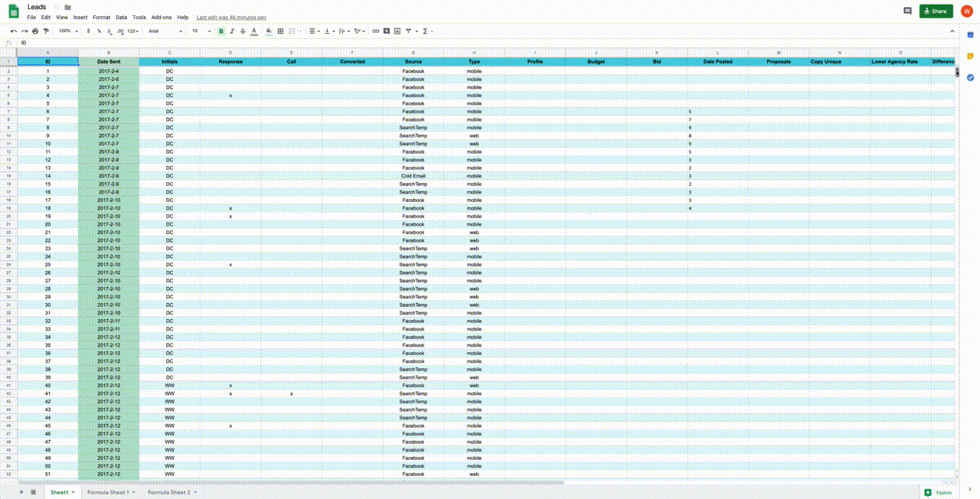The image size is (980, 499).
Task: Click the Undo icon
Action: (14, 31)
